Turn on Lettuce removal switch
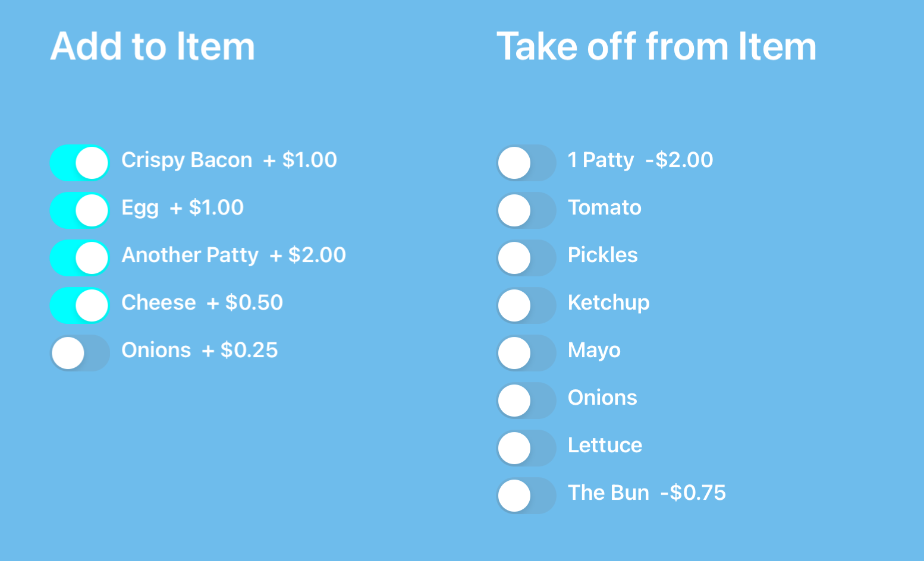Image resolution: width=924 pixels, height=561 pixels. (x=526, y=447)
